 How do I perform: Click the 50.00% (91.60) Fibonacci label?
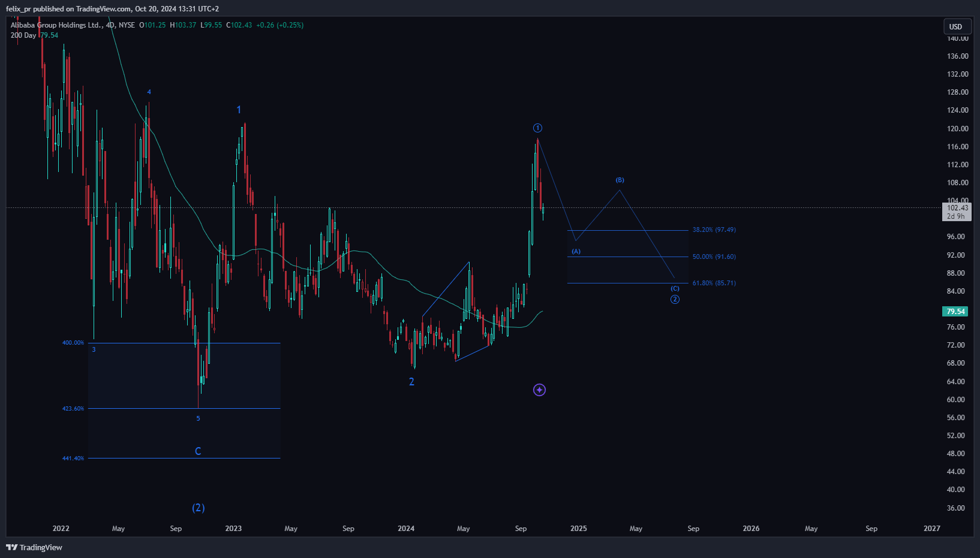[714, 257]
